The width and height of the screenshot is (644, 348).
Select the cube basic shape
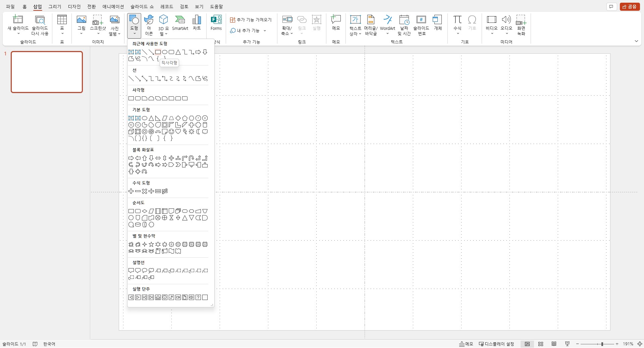(x=131, y=132)
